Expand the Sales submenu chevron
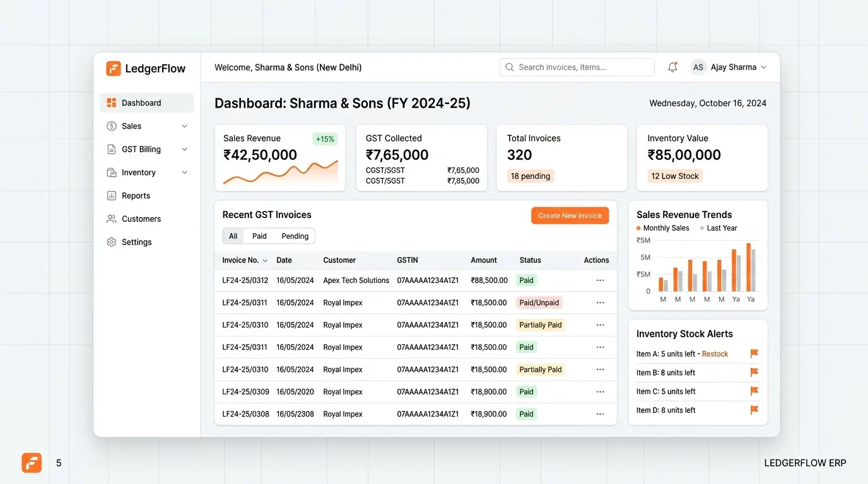The height and width of the screenshot is (484, 868). click(x=185, y=126)
